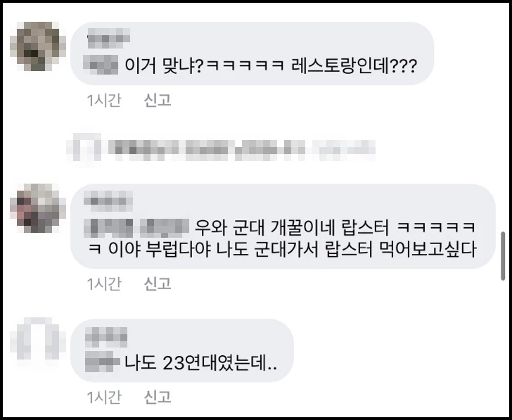Image resolution: width=512 pixels, height=420 pixels.
Task: Open the second commenter's profile avatar
Action: [38, 208]
